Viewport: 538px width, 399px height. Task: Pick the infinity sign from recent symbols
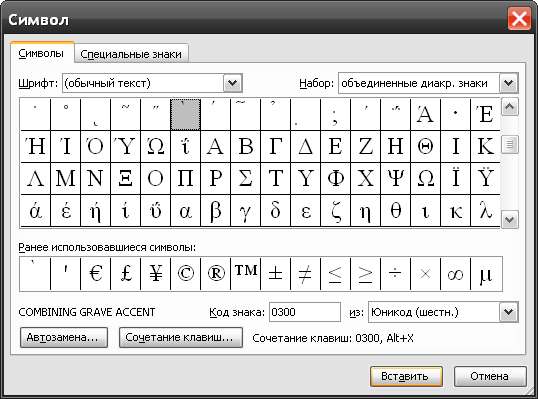456,274
